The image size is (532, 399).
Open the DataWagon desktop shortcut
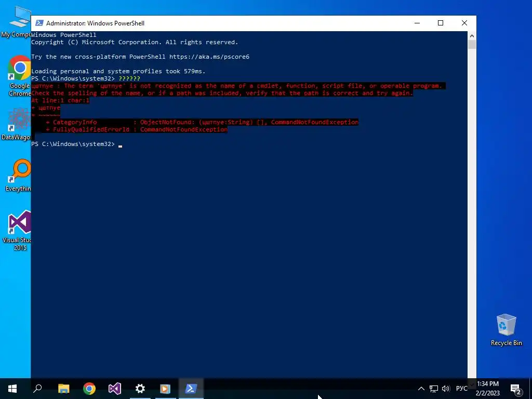16,124
